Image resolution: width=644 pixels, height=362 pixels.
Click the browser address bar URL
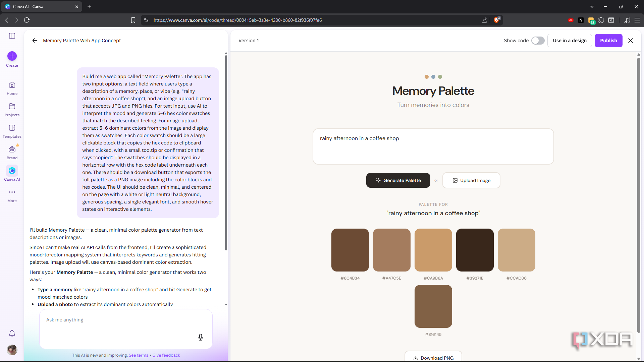[x=237, y=20]
